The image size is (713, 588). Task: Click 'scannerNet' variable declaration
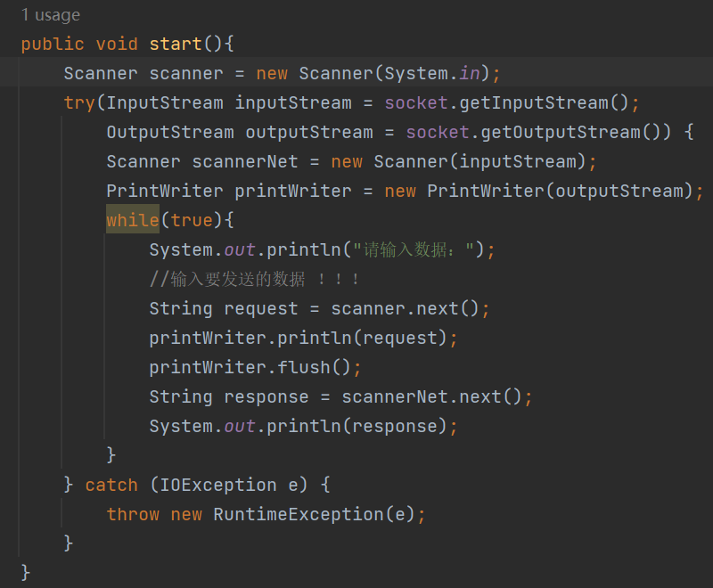point(244,162)
